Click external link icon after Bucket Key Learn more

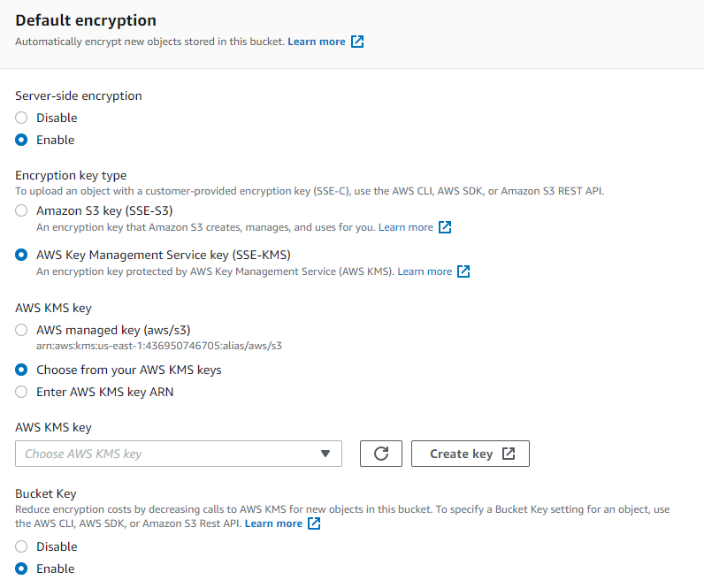click(x=314, y=523)
